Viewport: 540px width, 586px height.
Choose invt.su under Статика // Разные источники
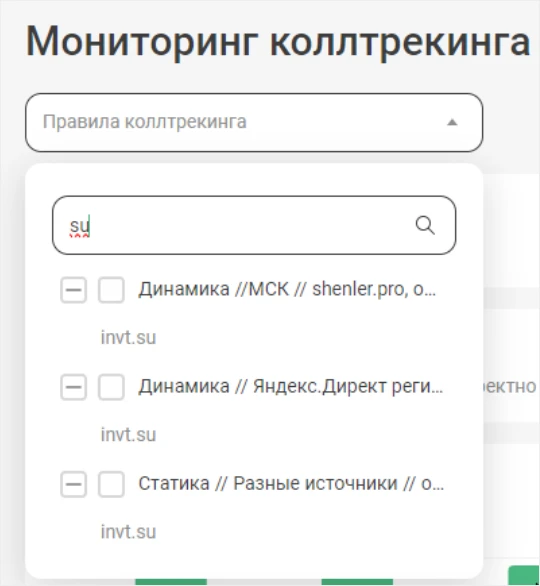coord(128,532)
